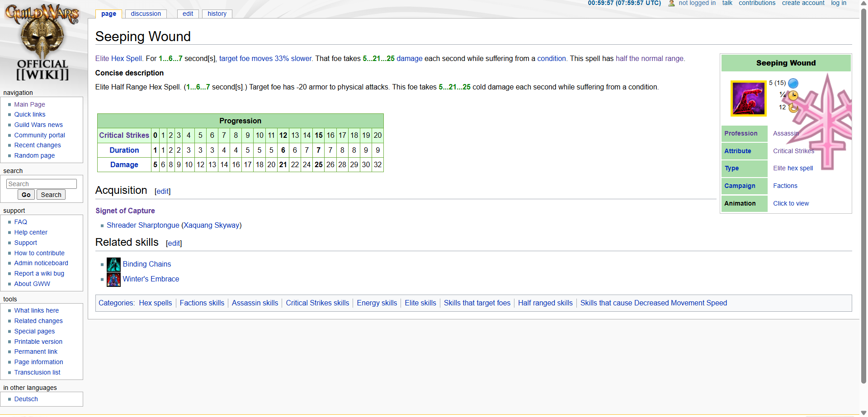Open the Seeping Wound skill icon image
This screenshot has width=868, height=417.
tap(748, 98)
